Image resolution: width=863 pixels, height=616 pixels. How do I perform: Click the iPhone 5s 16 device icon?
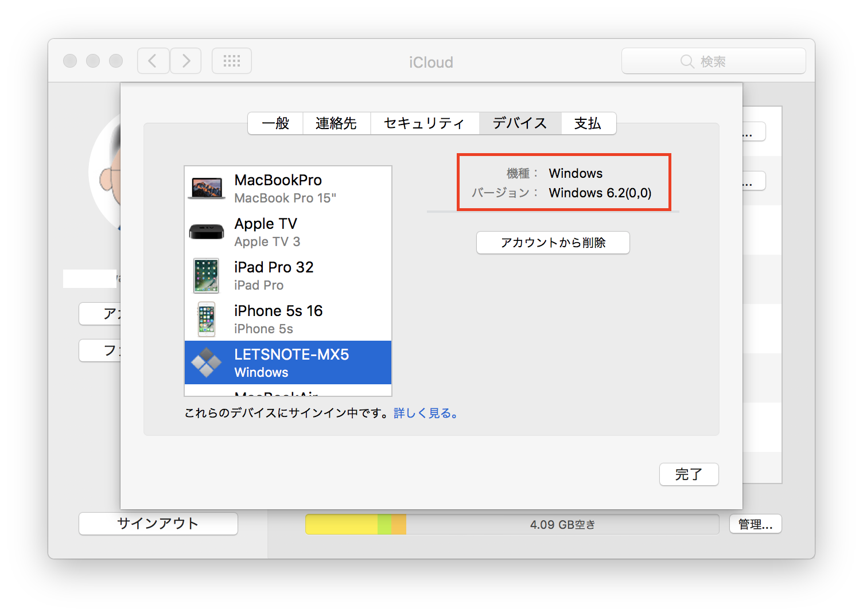[207, 319]
